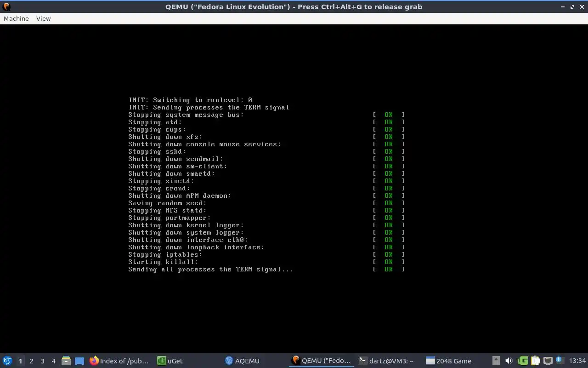Viewport: 588px width, 368px height.
Task: Open the View menu
Action: (43, 18)
